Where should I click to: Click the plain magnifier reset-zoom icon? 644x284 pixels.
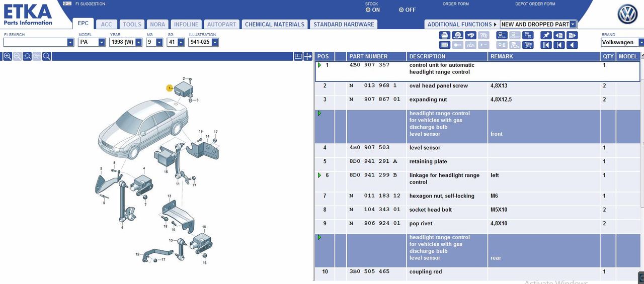coord(47,56)
